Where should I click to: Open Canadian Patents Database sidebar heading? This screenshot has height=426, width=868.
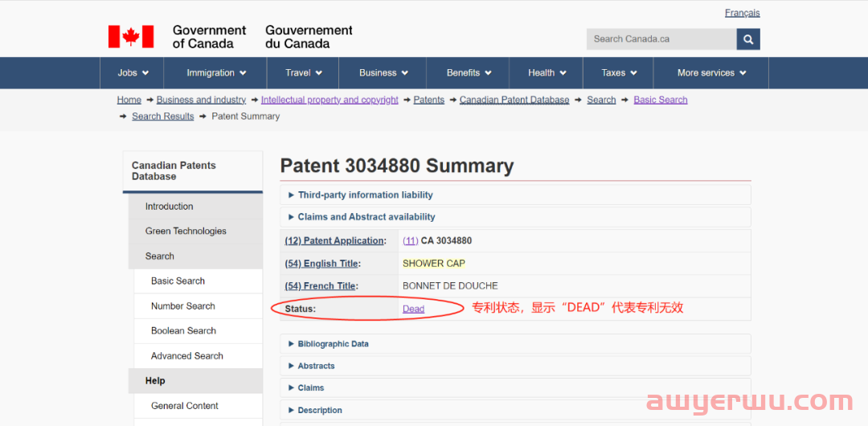pyautogui.click(x=193, y=171)
